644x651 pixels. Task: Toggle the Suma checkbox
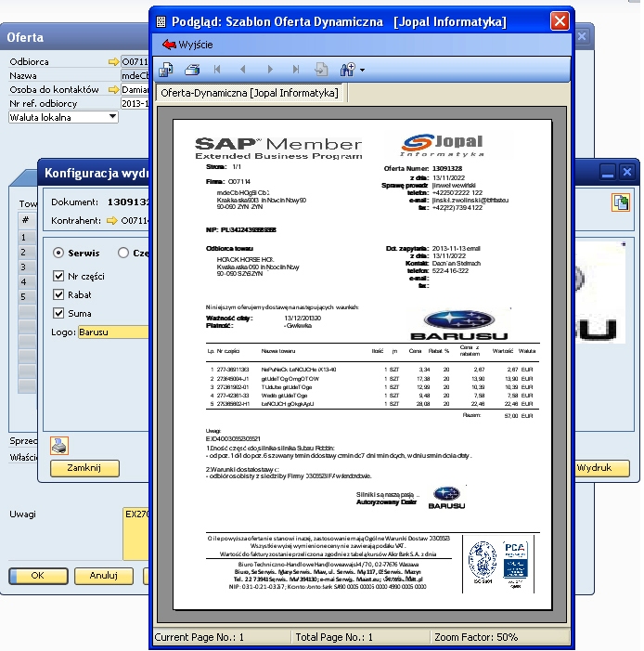[58, 313]
